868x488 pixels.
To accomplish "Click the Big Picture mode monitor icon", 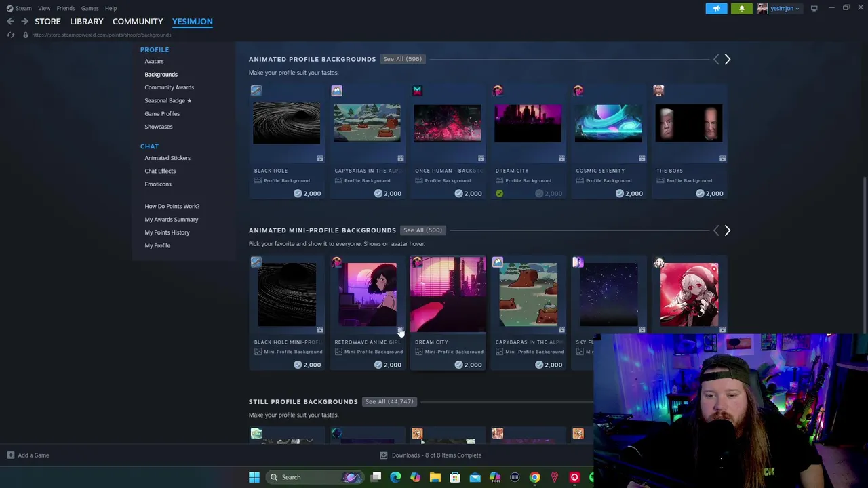I will click(x=814, y=8).
